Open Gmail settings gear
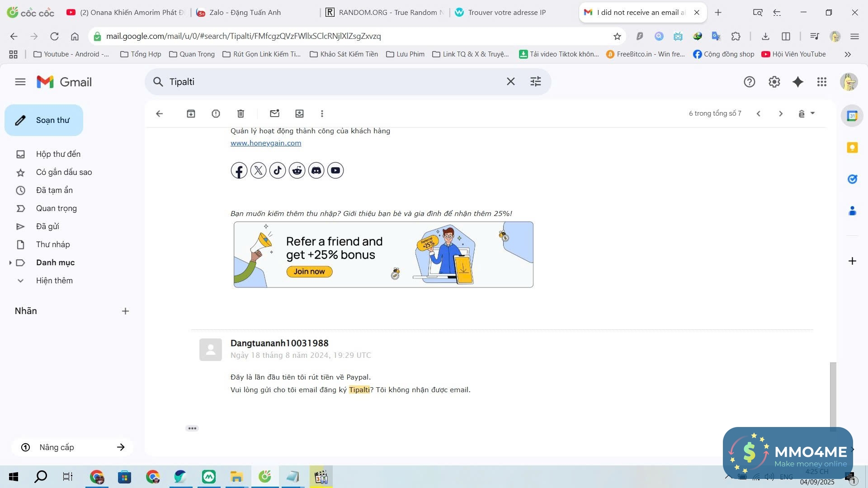The height and width of the screenshot is (488, 868). (x=774, y=82)
